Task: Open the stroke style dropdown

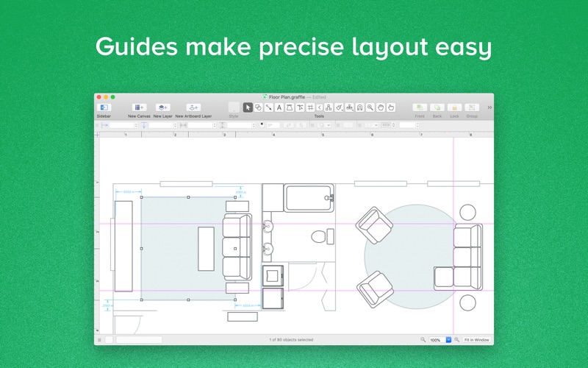Action: pyautogui.click(x=372, y=125)
